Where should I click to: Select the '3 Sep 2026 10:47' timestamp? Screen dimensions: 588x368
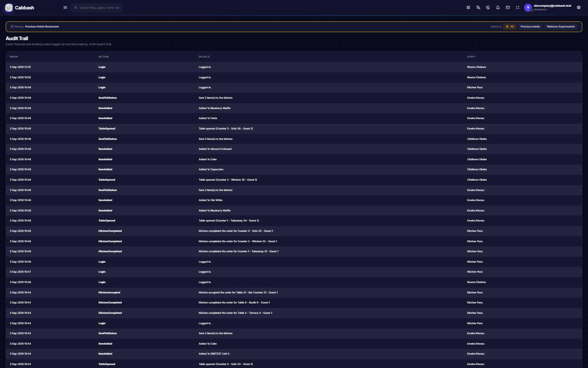[x=20, y=272]
